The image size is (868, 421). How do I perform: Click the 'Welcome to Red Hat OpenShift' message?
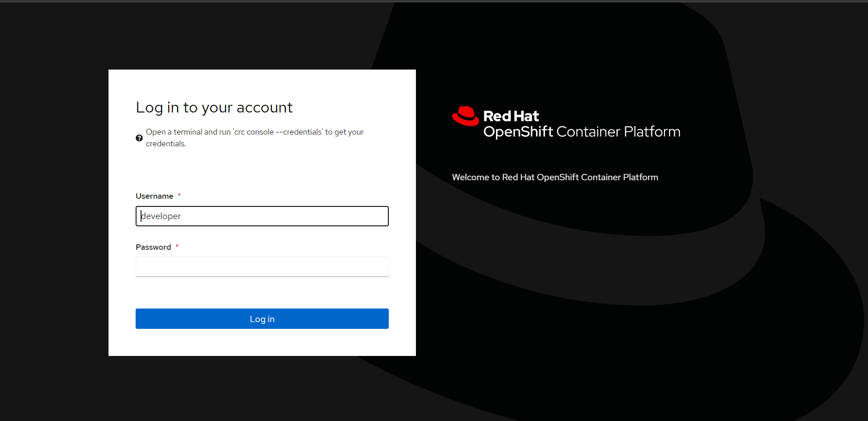coord(555,177)
